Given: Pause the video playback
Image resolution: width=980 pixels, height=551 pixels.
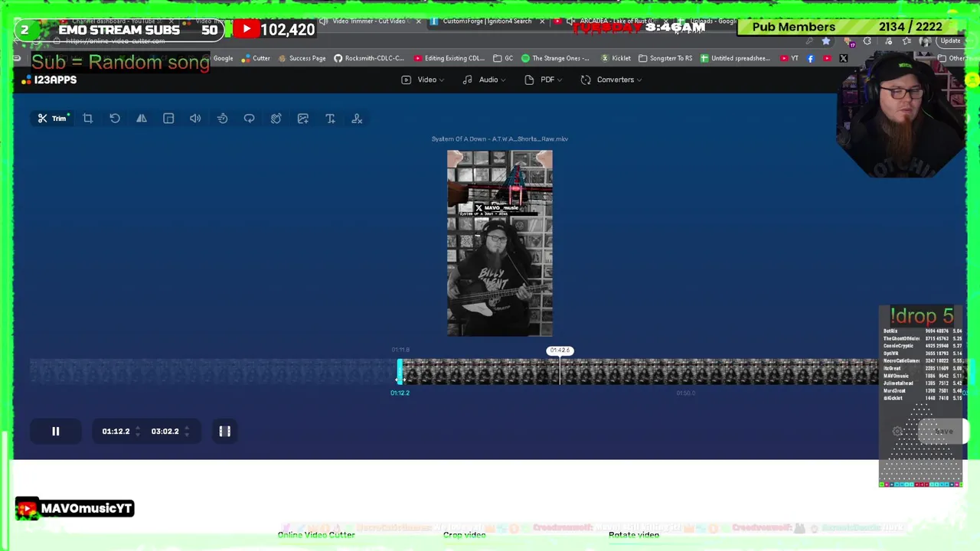Looking at the screenshot, I should tap(55, 432).
